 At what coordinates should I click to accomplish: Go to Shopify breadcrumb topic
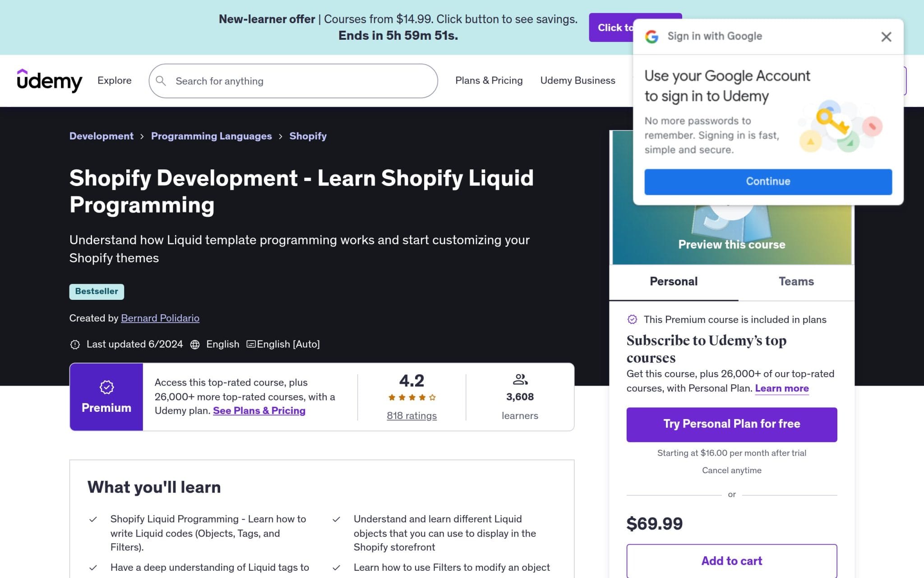click(x=308, y=136)
